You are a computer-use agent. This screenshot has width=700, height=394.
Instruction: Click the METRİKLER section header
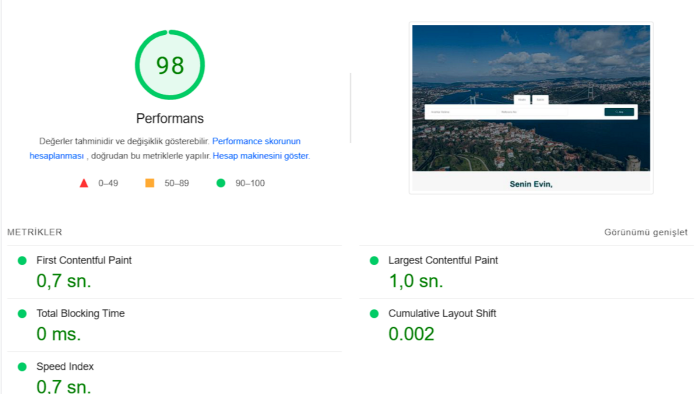click(34, 232)
